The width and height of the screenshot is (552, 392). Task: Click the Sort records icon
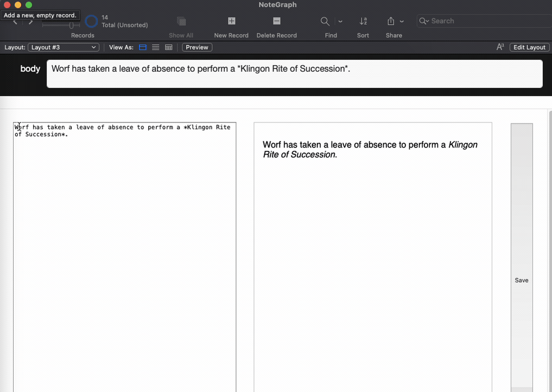coord(363,21)
